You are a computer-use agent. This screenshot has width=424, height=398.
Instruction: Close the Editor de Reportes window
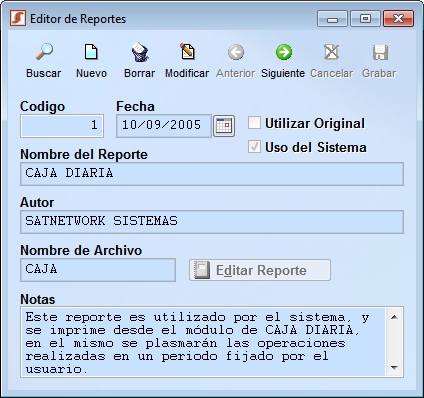tap(398, 19)
